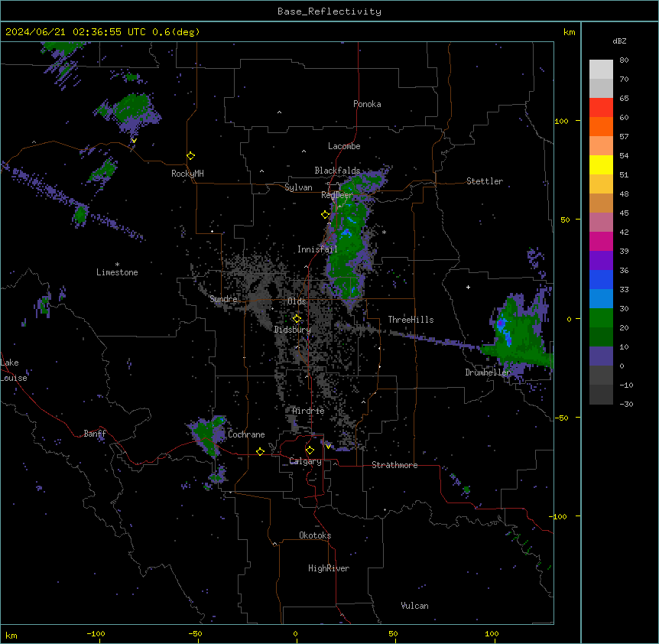Image resolution: width=659 pixels, height=644 pixels.
Task: Select the orange 60-57 dBZ swatch
Action: [601, 126]
